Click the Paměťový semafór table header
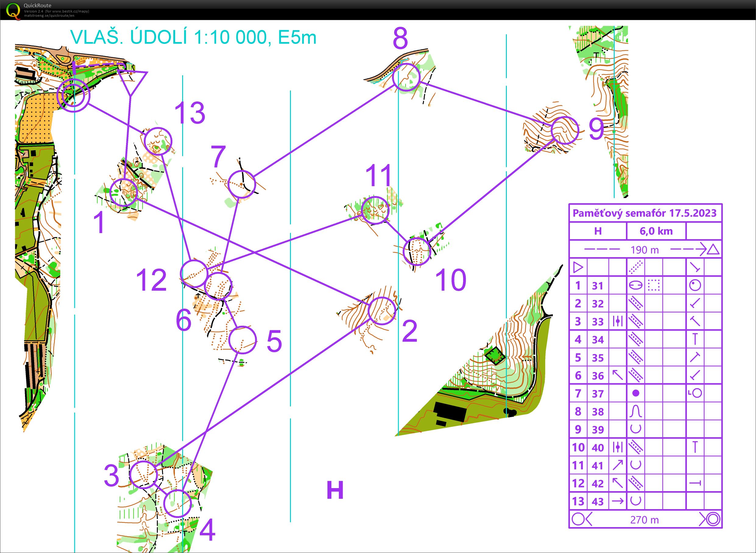This screenshot has height=553, width=756. [645, 213]
